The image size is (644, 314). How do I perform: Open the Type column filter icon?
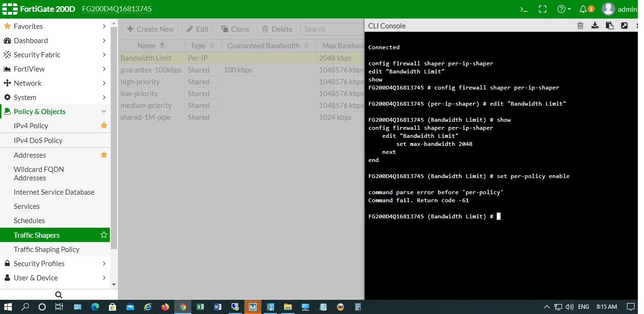click(x=212, y=45)
